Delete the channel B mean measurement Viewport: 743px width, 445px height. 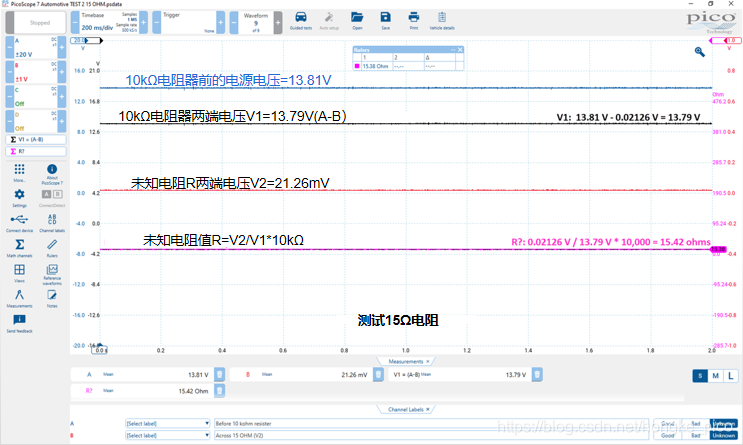pyautogui.click(x=378, y=374)
